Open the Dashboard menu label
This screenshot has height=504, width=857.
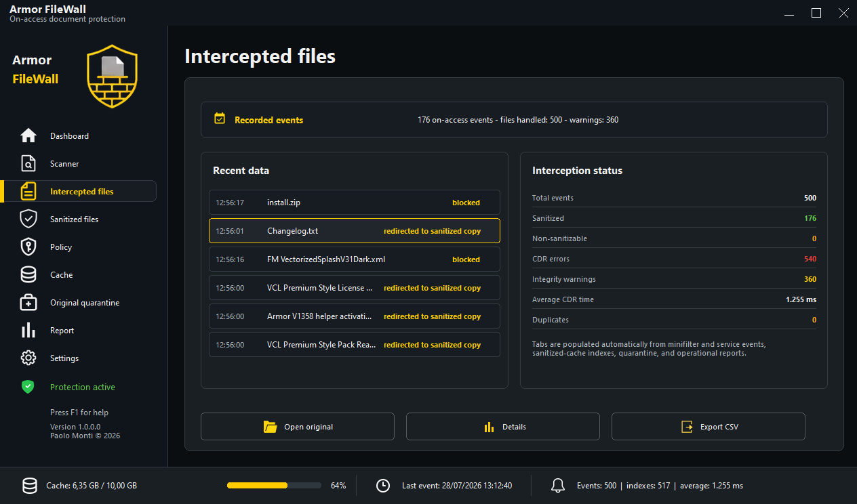(x=69, y=136)
